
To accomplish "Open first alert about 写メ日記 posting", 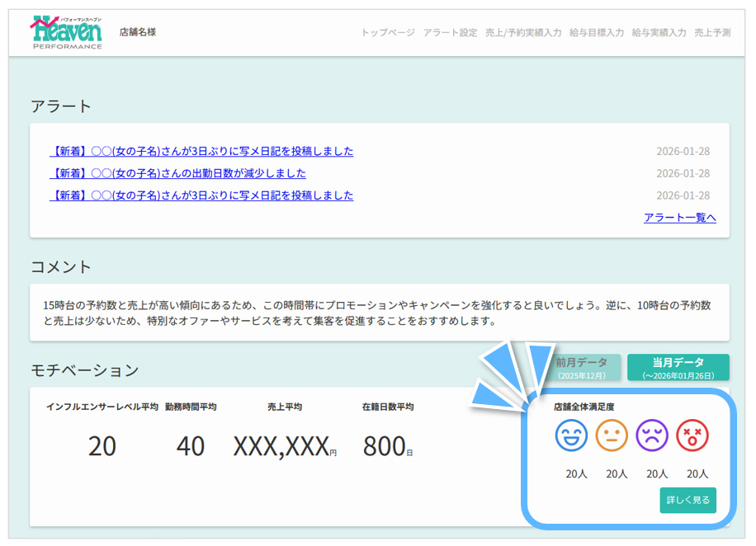I will (x=201, y=152).
